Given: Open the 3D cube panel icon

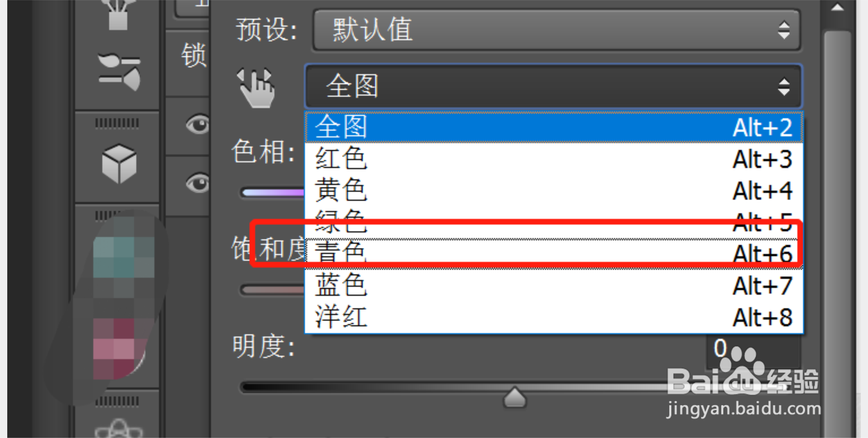Looking at the screenshot, I should [x=119, y=164].
